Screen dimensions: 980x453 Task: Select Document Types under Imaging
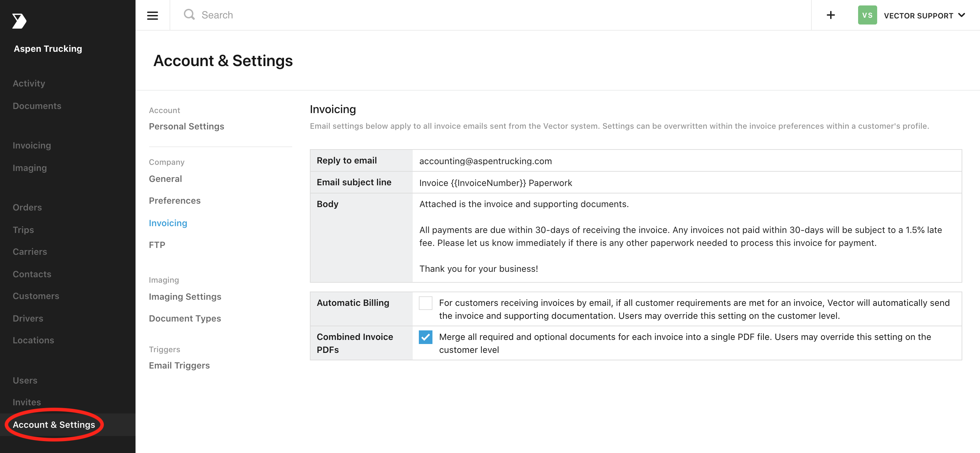pyautogui.click(x=185, y=318)
